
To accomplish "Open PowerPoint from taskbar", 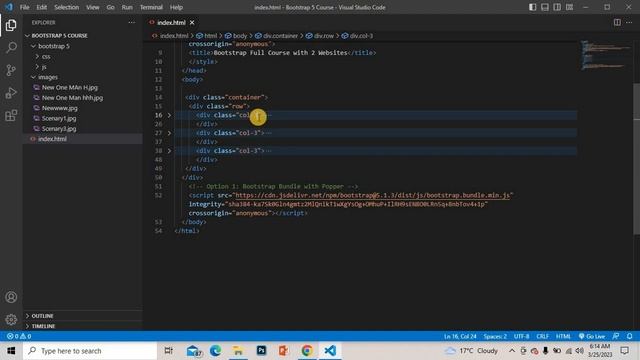I will click(x=284, y=351).
